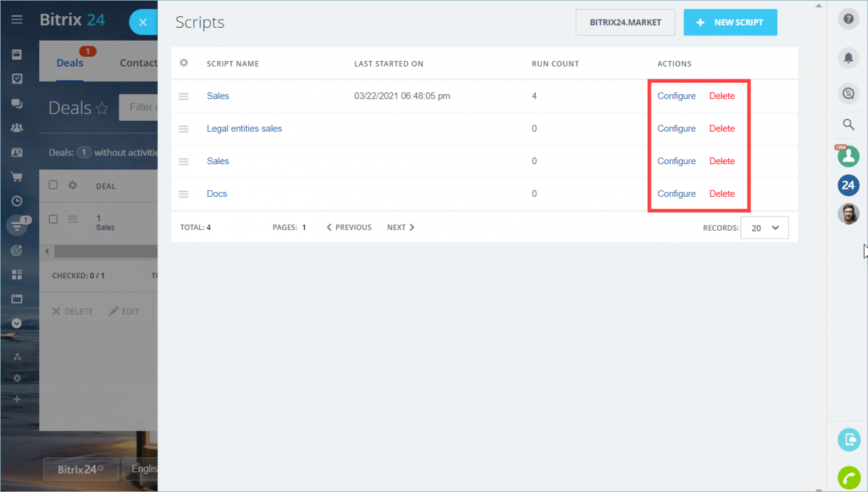Screen dimensions: 868x492
Task: Click row handle of Docs script
Action: [184, 194]
